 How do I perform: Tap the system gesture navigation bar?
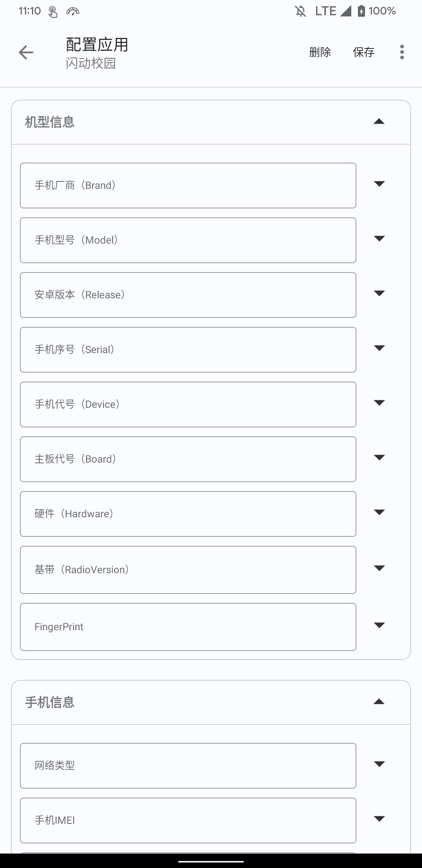[211, 861]
